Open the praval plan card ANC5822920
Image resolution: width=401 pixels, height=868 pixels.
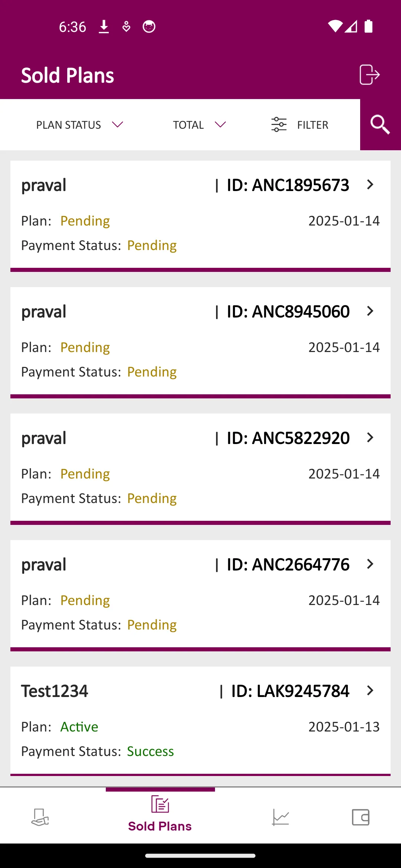(x=200, y=469)
